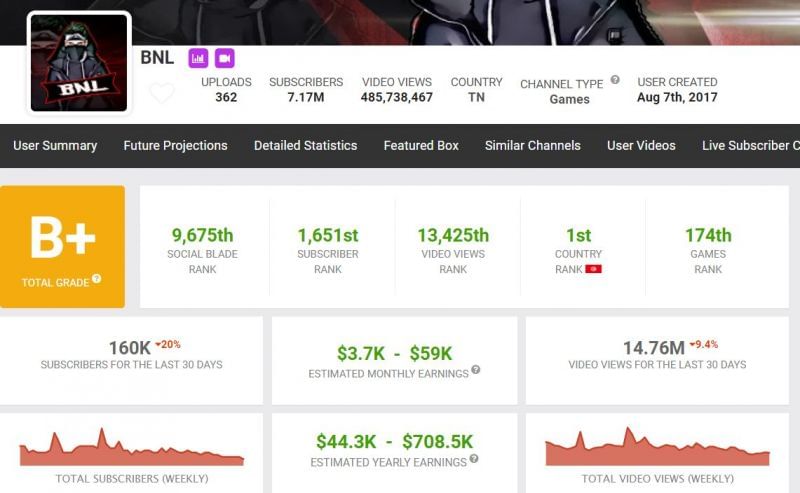Select the Featured Box tab
The image size is (800, 493).
(x=421, y=146)
